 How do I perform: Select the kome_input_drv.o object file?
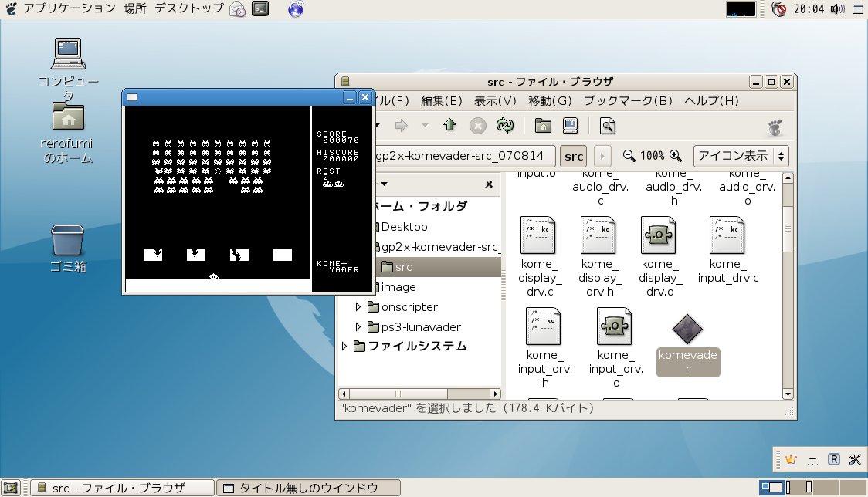616,348
